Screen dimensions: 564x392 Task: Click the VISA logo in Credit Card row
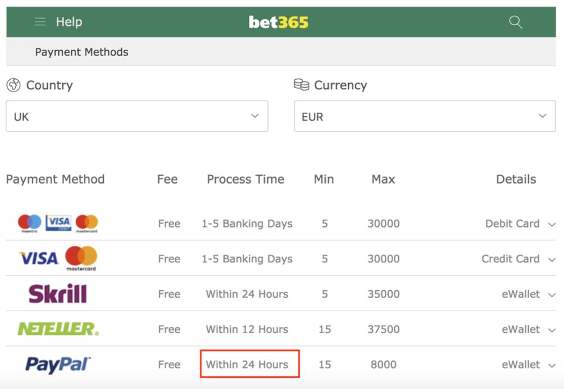tap(39, 258)
